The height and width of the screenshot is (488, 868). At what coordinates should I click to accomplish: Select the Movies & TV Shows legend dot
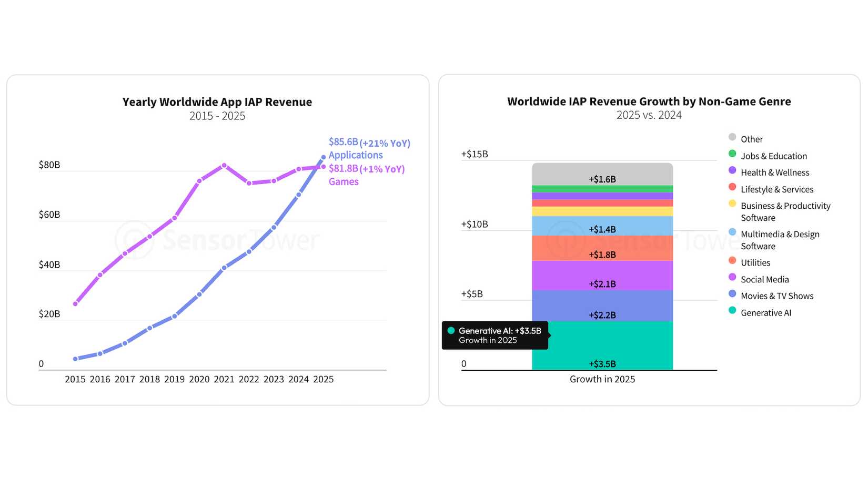732,296
